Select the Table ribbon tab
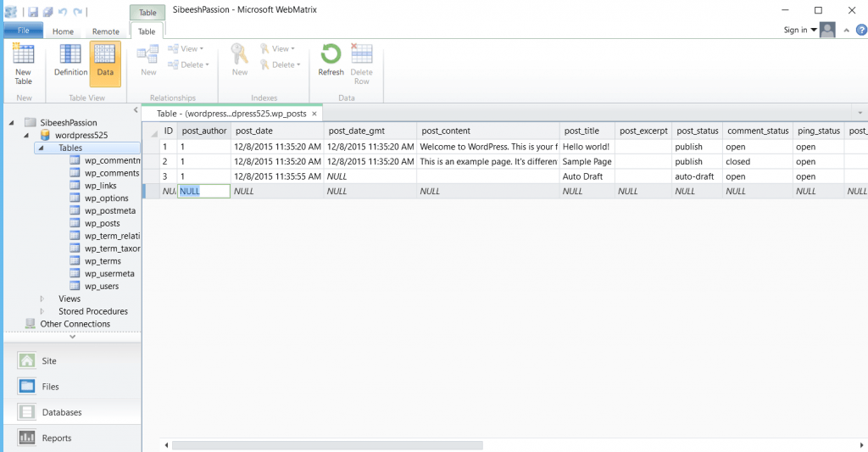Image resolution: width=868 pixels, height=452 pixels. (147, 31)
